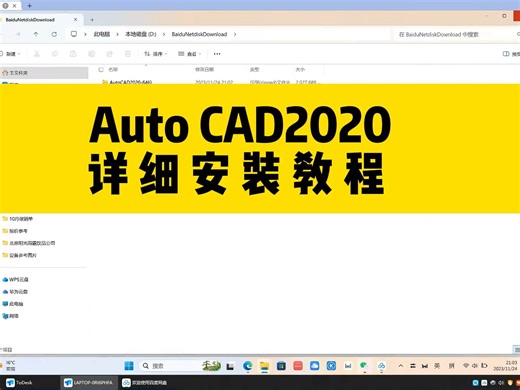
Task: Open 本地磁盘 (D:) breadcrumb
Action: coord(141,34)
